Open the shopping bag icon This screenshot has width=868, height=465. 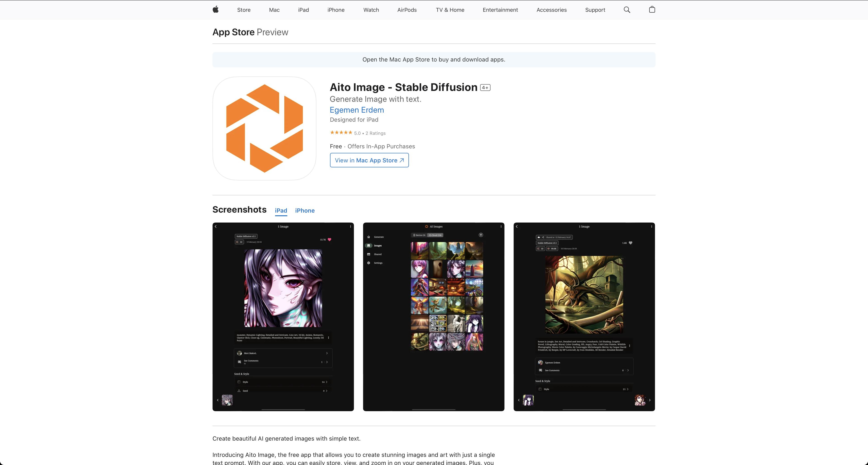coord(652,9)
